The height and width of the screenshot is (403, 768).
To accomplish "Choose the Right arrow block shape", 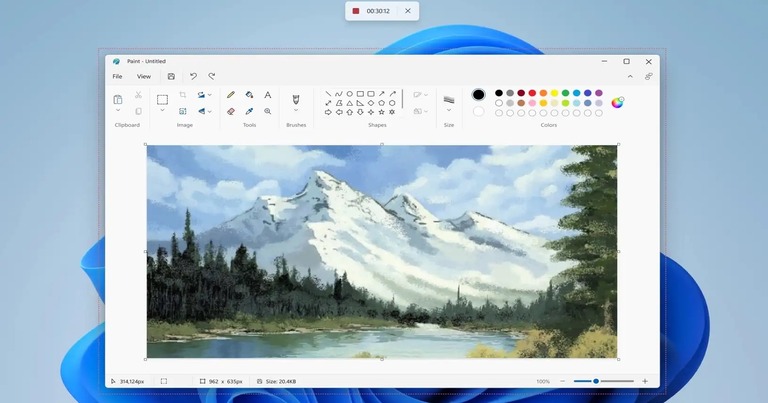I will point(328,112).
